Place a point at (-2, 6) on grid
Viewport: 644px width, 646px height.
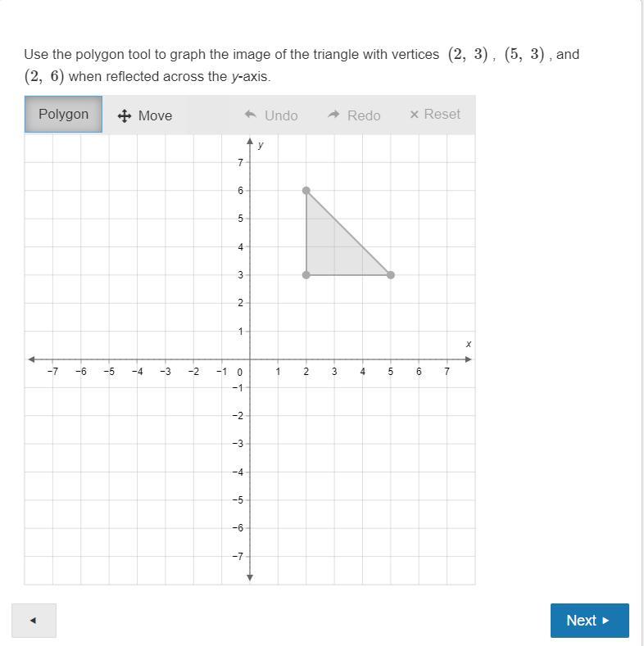194,190
